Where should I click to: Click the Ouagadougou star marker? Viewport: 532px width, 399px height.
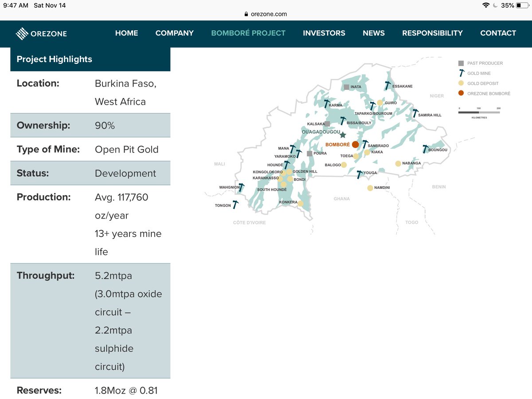click(343, 135)
